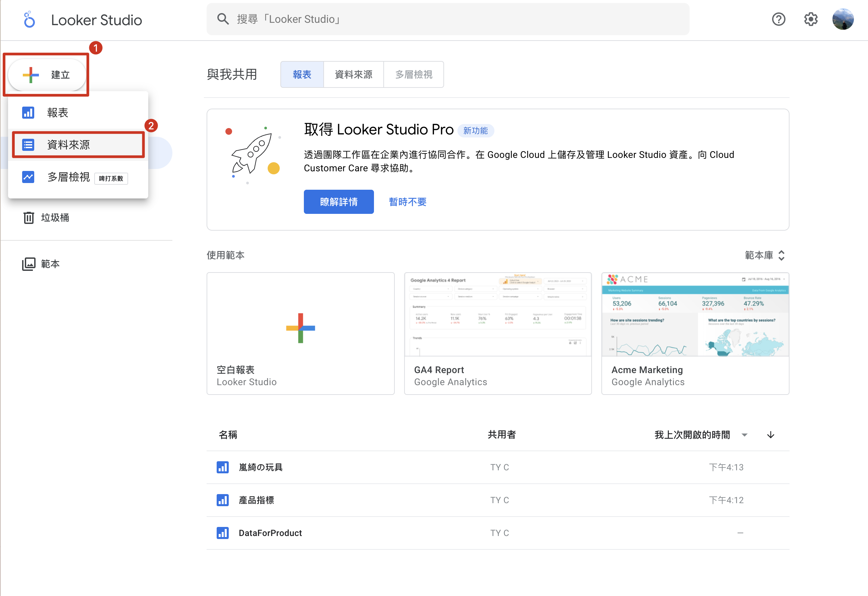Image resolution: width=868 pixels, height=596 pixels.
Task: Open the user account avatar
Action: coord(843,19)
